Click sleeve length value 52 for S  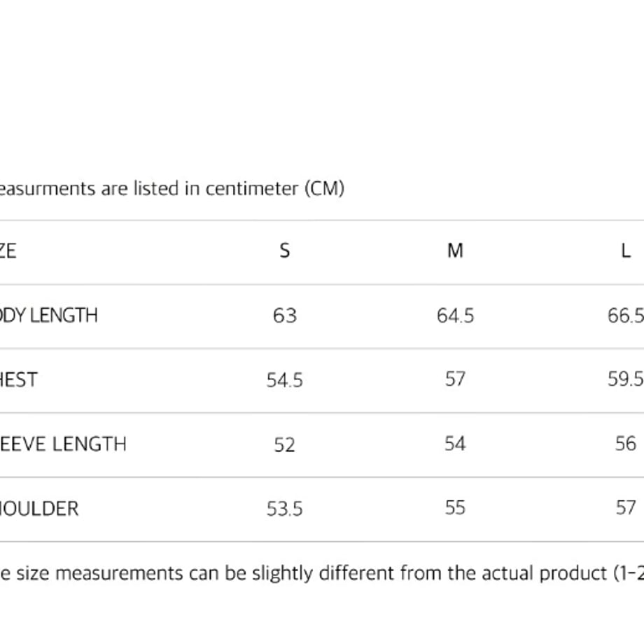coord(285,444)
